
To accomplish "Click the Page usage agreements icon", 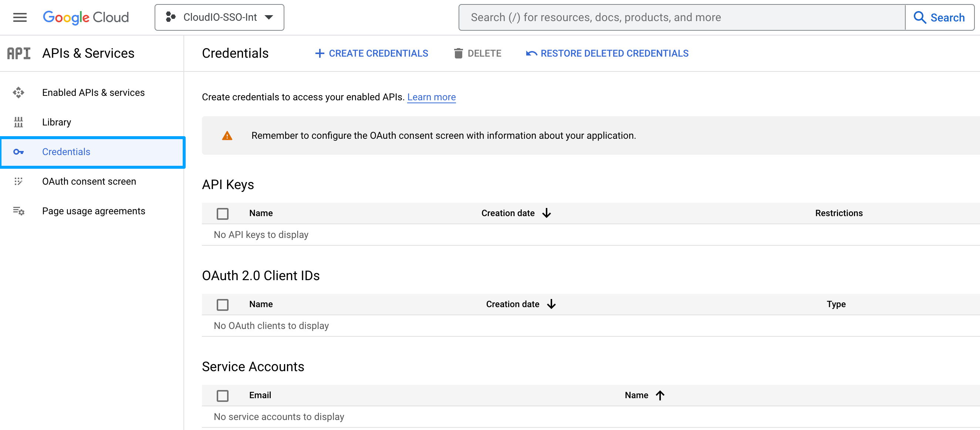I will [x=18, y=211].
